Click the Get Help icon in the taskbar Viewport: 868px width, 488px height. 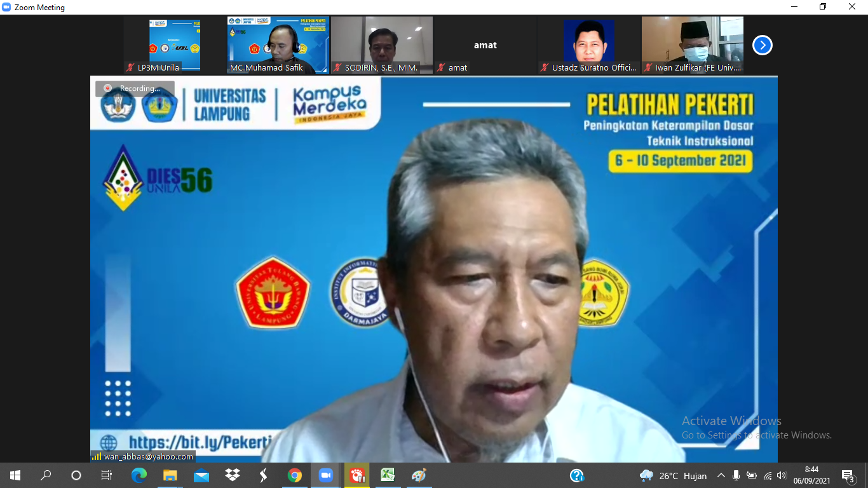coord(576,475)
